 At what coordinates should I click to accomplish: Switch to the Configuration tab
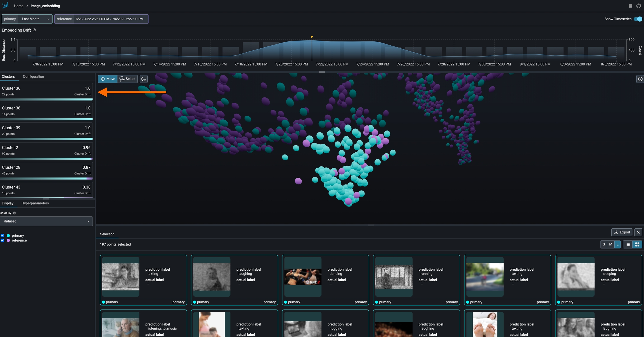(33, 76)
